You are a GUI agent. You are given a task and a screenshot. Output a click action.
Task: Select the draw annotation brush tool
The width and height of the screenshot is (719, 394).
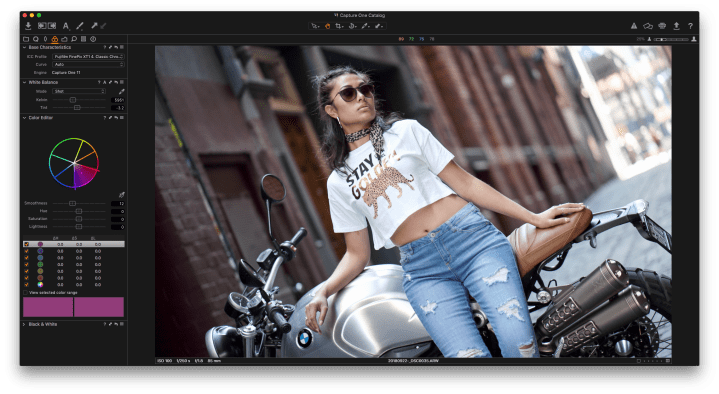80,26
